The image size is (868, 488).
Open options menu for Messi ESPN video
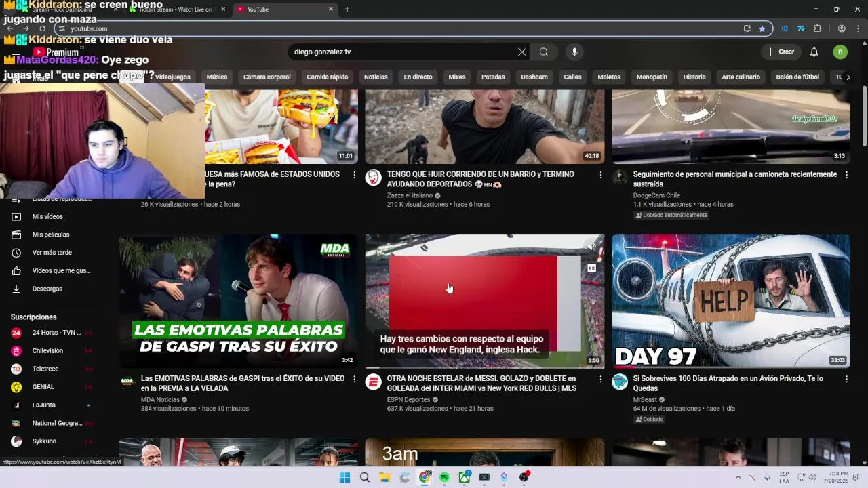pos(600,379)
